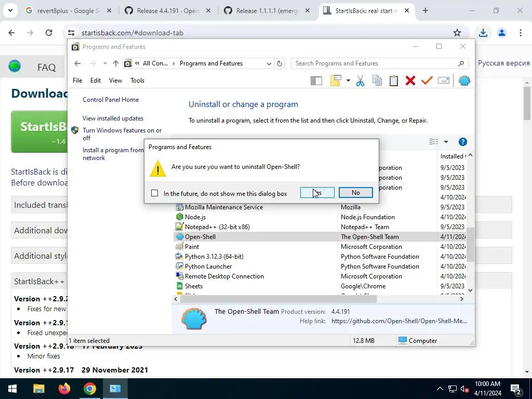Open the File menu
The image size is (532, 399).
click(x=77, y=81)
